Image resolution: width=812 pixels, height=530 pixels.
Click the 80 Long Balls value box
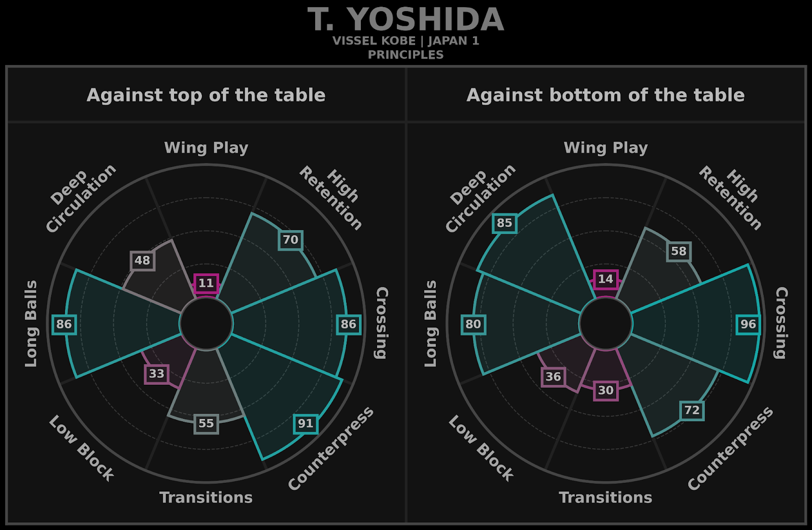[x=473, y=324]
